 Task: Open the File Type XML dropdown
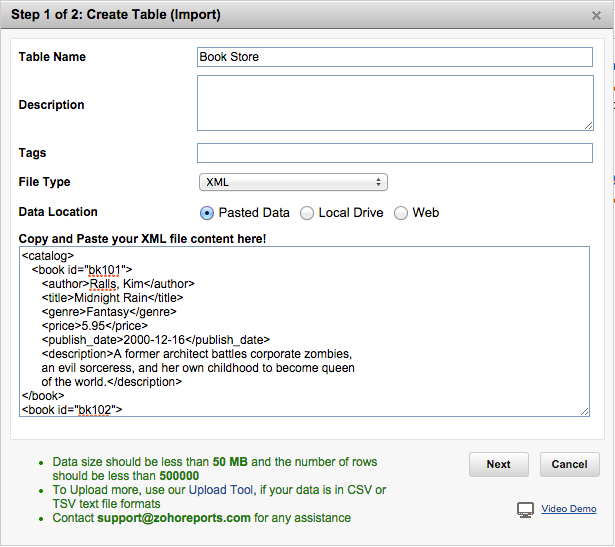293,182
